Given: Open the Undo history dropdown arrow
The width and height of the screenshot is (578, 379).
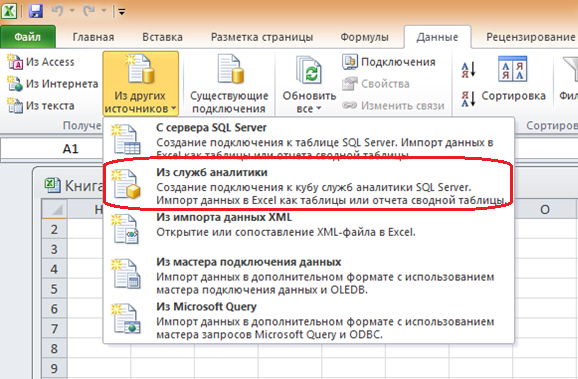Looking at the screenshot, I should [x=72, y=11].
